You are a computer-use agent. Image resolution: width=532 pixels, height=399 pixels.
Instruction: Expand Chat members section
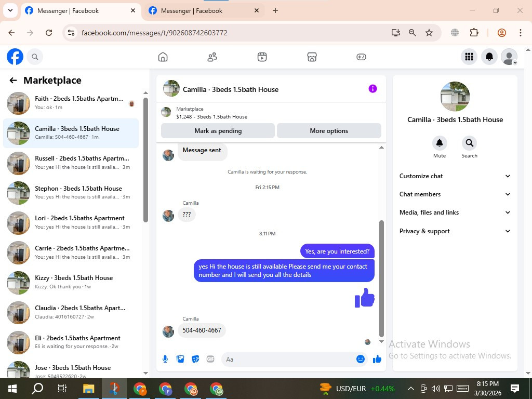(x=455, y=194)
